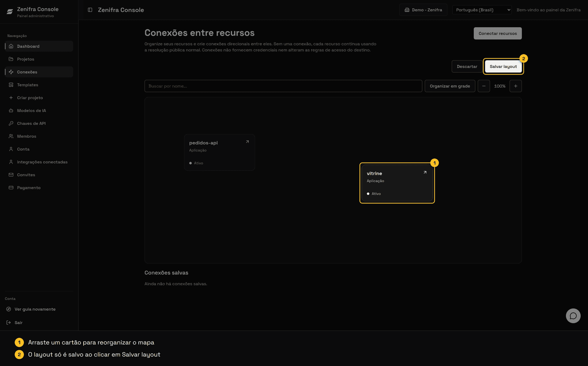Open external link arrow on pedidos-api card

pos(247,142)
